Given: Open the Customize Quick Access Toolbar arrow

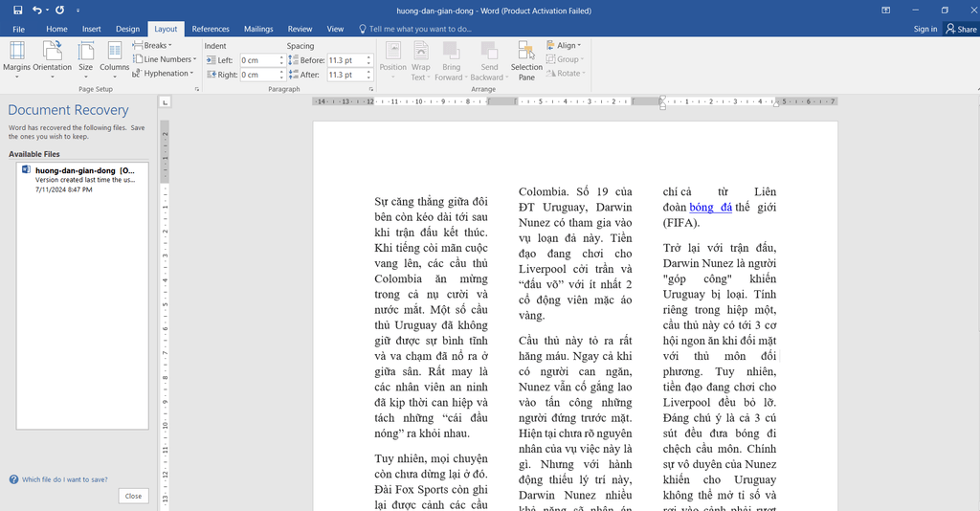Looking at the screenshot, I should (x=78, y=11).
